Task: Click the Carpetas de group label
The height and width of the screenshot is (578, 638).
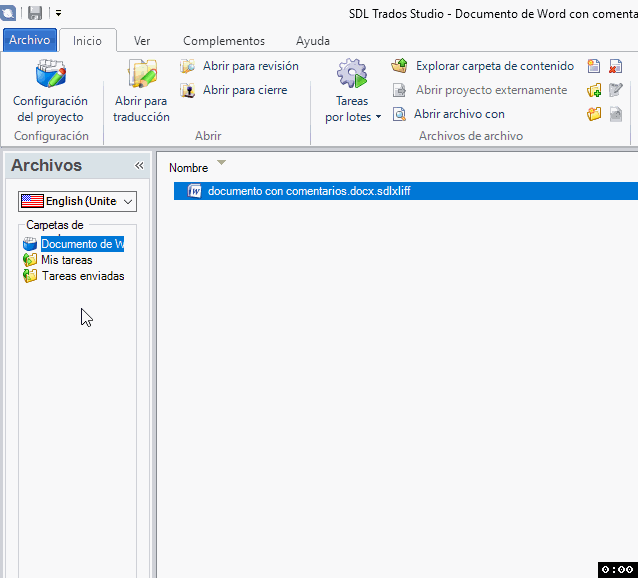Action: [55, 225]
